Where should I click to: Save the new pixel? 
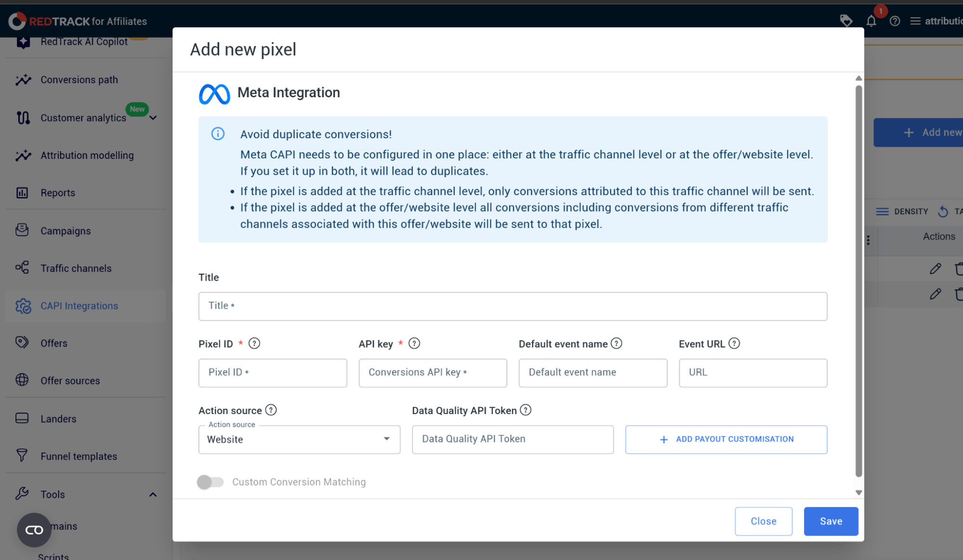pos(831,521)
